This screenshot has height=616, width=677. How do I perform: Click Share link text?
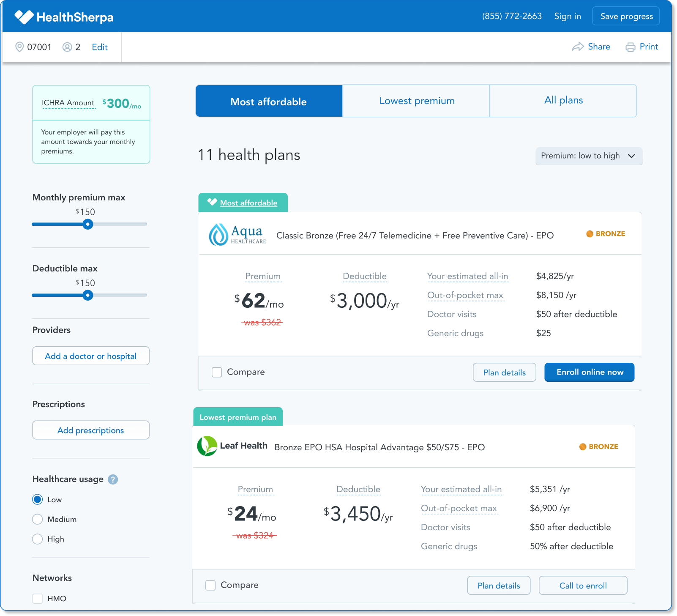(599, 47)
